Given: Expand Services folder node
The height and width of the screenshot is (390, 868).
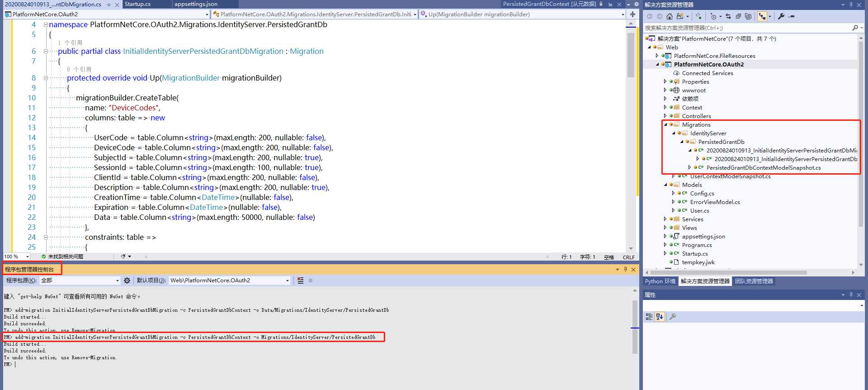Looking at the screenshot, I should (665, 219).
